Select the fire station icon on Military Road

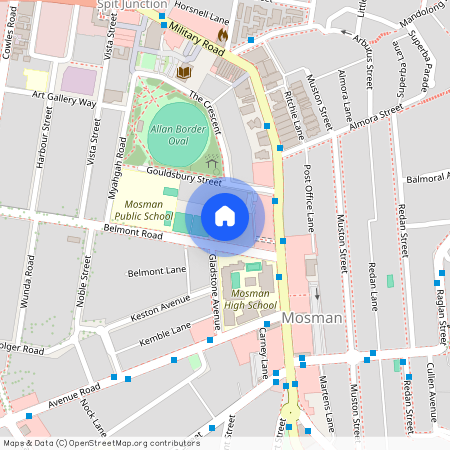pos(223,35)
